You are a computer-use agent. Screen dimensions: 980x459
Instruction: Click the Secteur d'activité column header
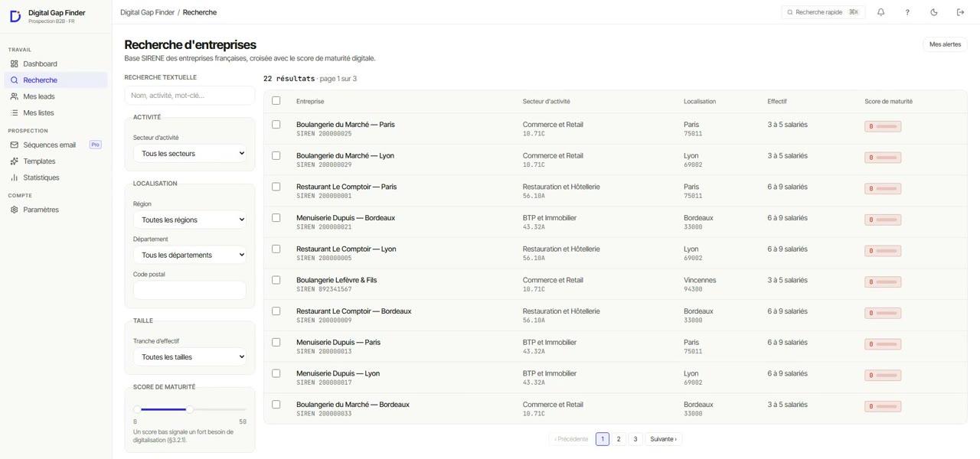pos(546,101)
